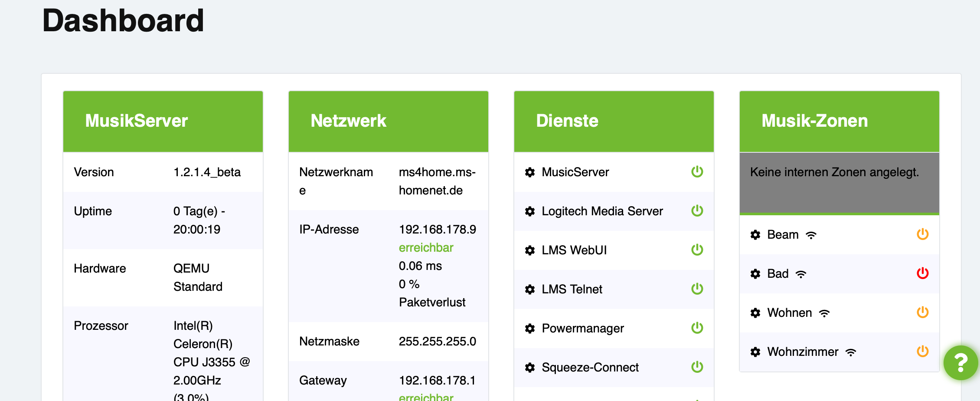Click gear icon beside Logitech Media Server
Viewport: 980px width, 401px height.
529,211
